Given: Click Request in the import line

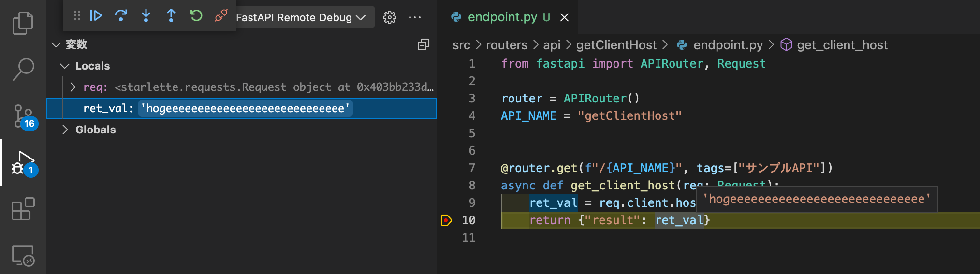Looking at the screenshot, I should (741, 64).
